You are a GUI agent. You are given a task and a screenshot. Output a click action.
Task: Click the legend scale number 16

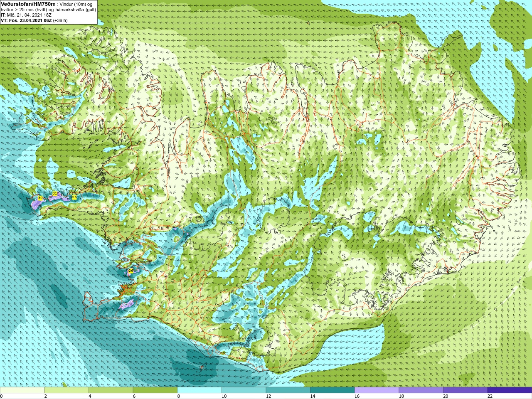pos(357,396)
